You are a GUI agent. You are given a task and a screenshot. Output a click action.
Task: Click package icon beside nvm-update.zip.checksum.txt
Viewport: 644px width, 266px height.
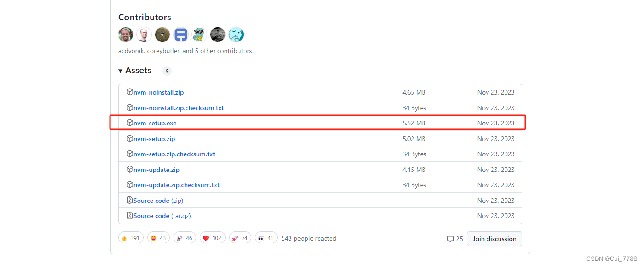130,185
